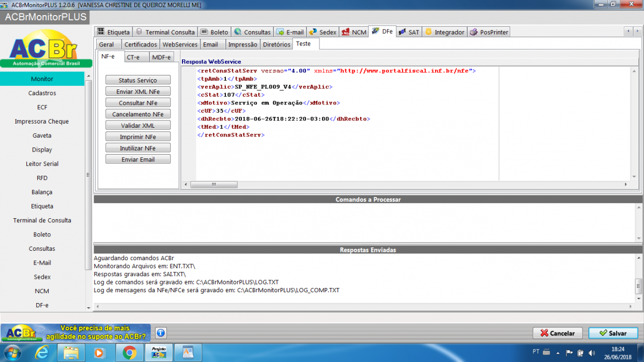This screenshot has height=362, width=644.
Task: Click the Enviar XML NFe button
Action: click(x=138, y=92)
